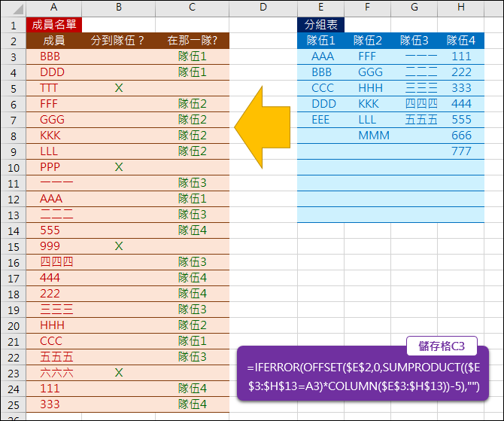The width and height of the screenshot is (504, 421).
Task: Click FFF in 分組表 column F
Action: (367, 56)
